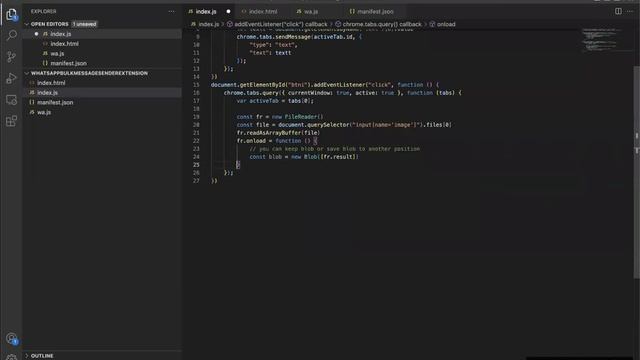Click addEventListener("click") callback breadcrumb
The image size is (640, 360).
277,24
